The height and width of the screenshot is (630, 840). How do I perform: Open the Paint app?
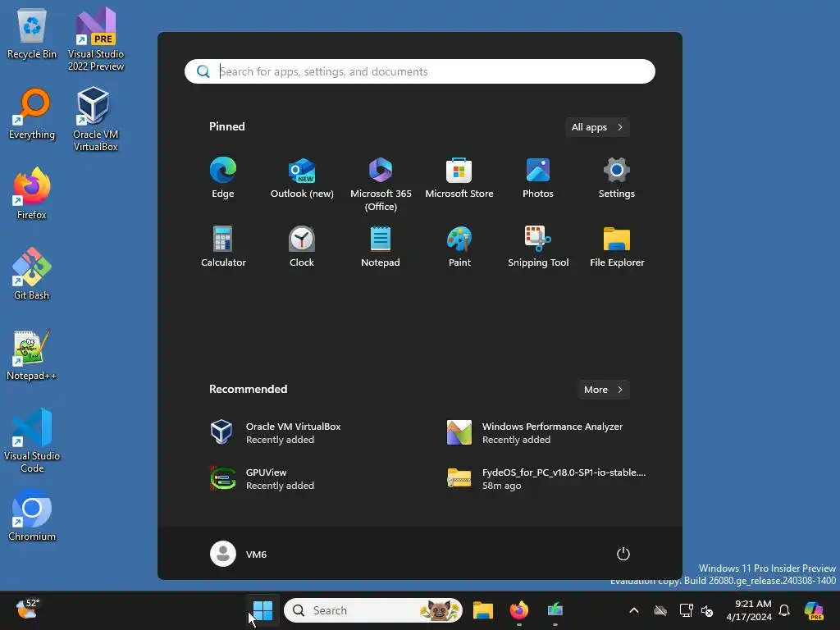(459, 247)
